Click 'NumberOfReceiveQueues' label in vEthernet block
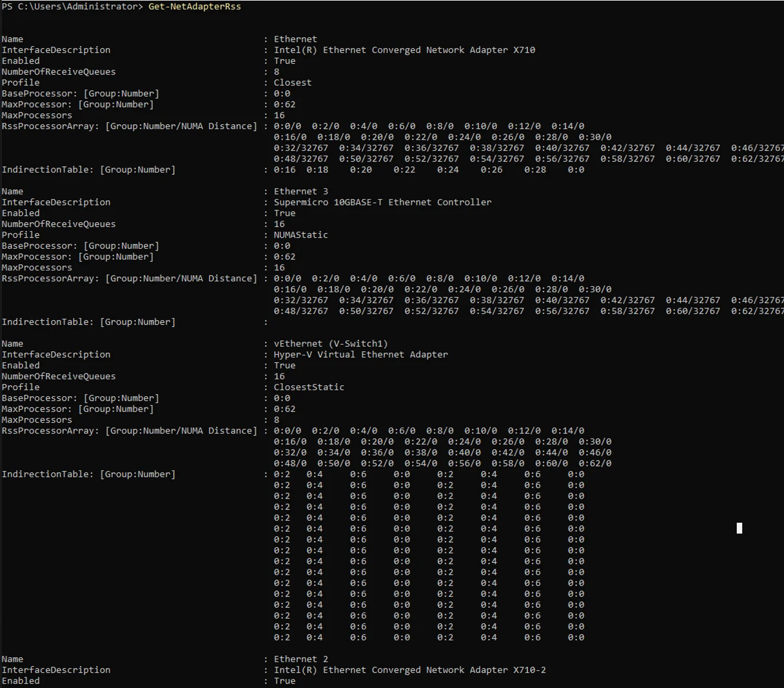 pyautogui.click(x=58, y=376)
